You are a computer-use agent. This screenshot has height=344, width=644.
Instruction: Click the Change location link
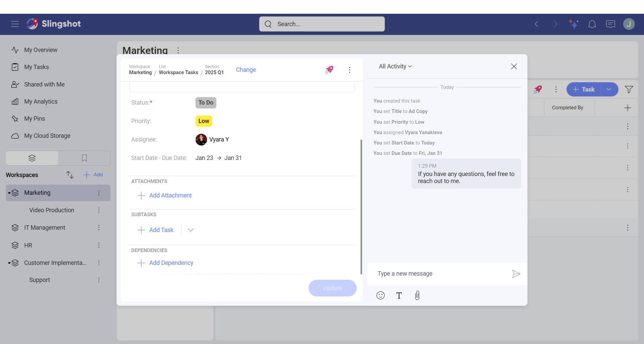(x=246, y=70)
